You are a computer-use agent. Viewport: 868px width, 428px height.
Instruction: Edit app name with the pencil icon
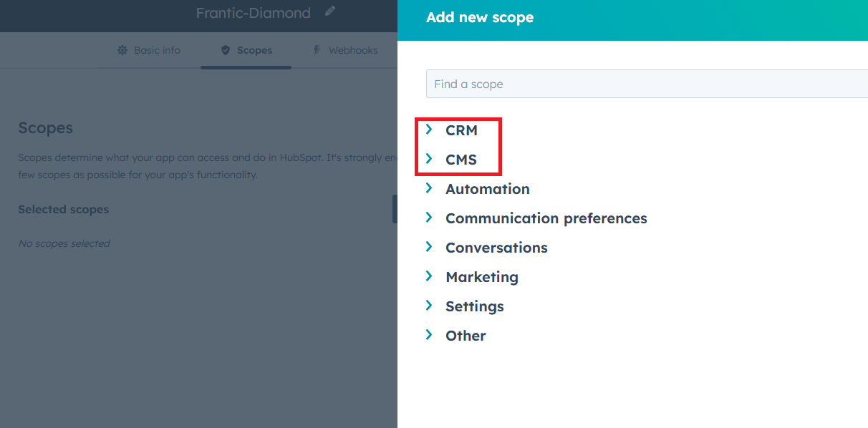pyautogui.click(x=329, y=11)
